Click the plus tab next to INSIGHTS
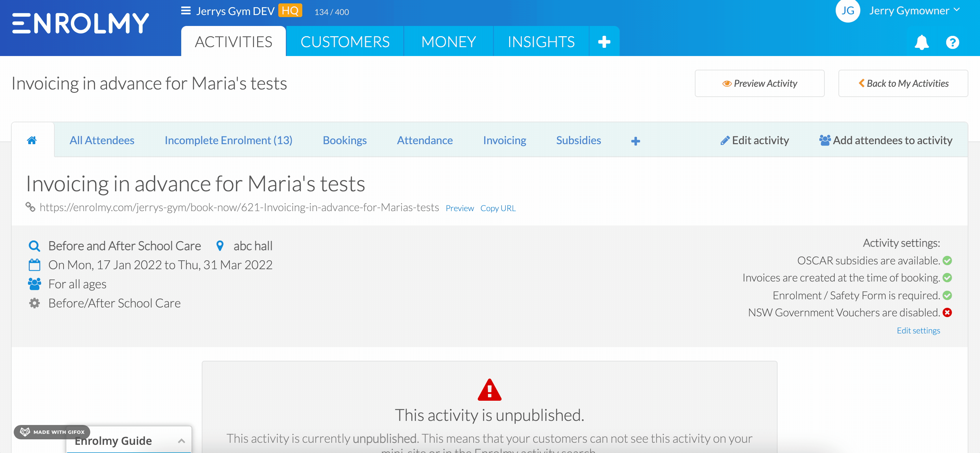Image resolution: width=980 pixels, height=453 pixels. coord(604,41)
